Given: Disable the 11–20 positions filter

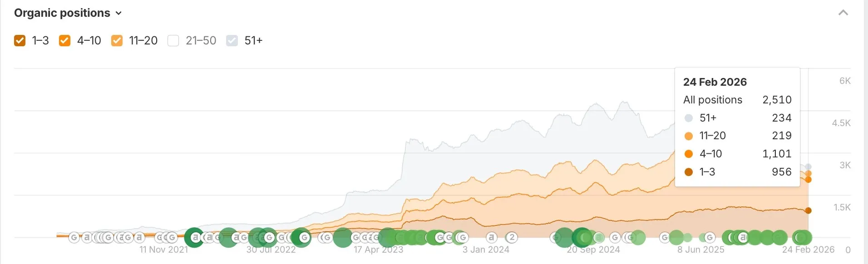Looking at the screenshot, I should (x=117, y=40).
